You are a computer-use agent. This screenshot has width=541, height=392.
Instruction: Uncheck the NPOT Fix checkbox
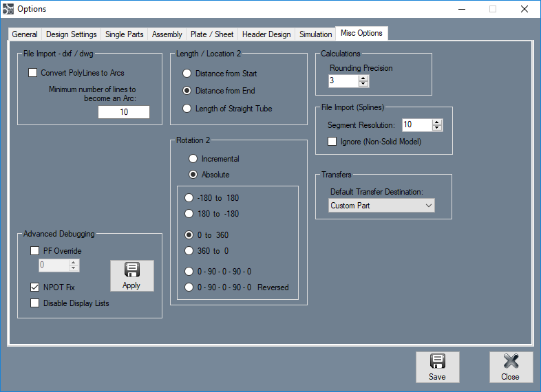(x=35, y=287)
